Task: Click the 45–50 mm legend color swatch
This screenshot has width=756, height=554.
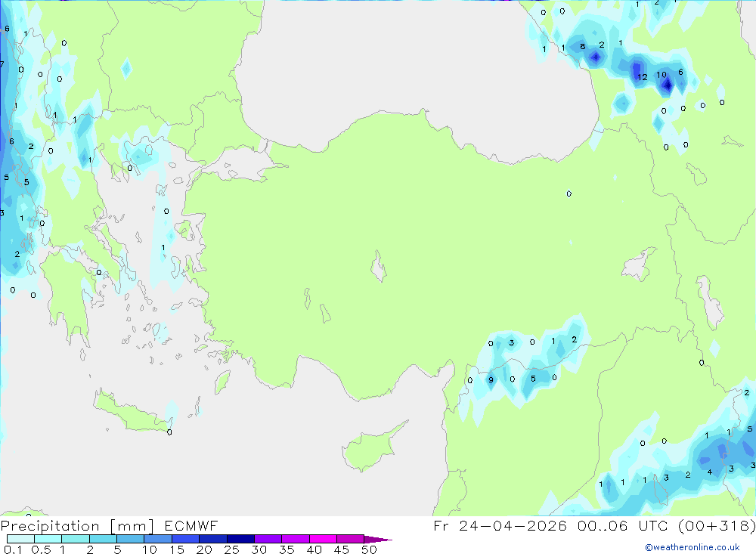Action: (x=350, y=539)
